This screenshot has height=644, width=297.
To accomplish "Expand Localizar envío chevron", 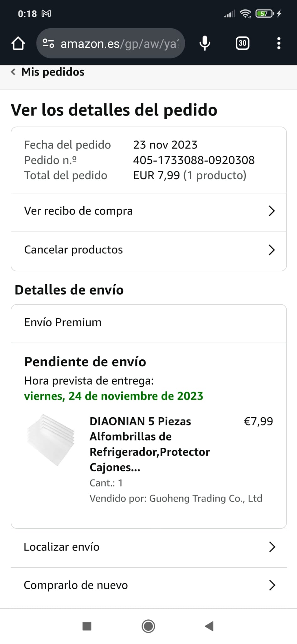I will pos(272,547).
